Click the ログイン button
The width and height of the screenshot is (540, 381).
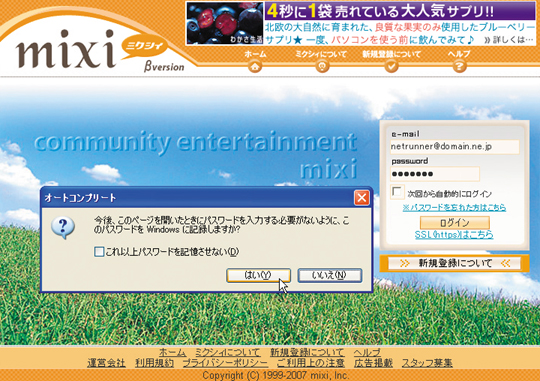(455, 222)
